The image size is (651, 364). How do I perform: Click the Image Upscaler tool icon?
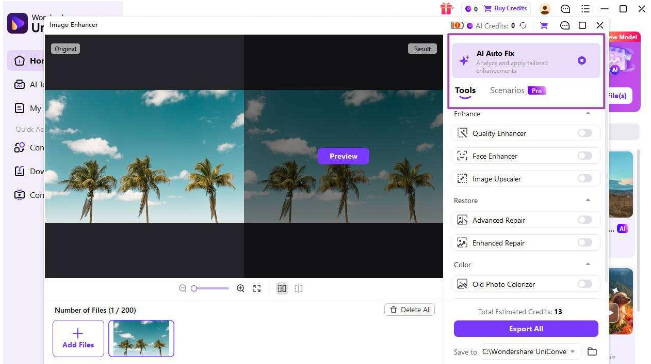[462, 178]
